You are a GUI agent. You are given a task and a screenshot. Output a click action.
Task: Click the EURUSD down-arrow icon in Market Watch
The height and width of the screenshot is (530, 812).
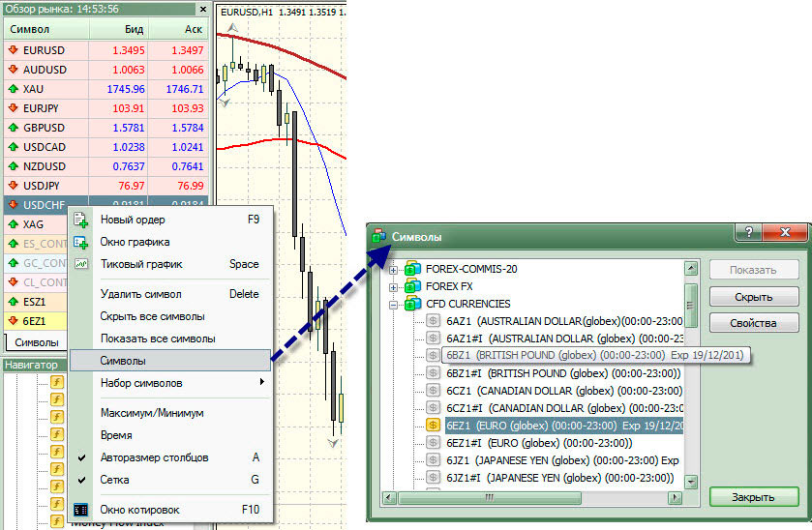tap(13, 48)
